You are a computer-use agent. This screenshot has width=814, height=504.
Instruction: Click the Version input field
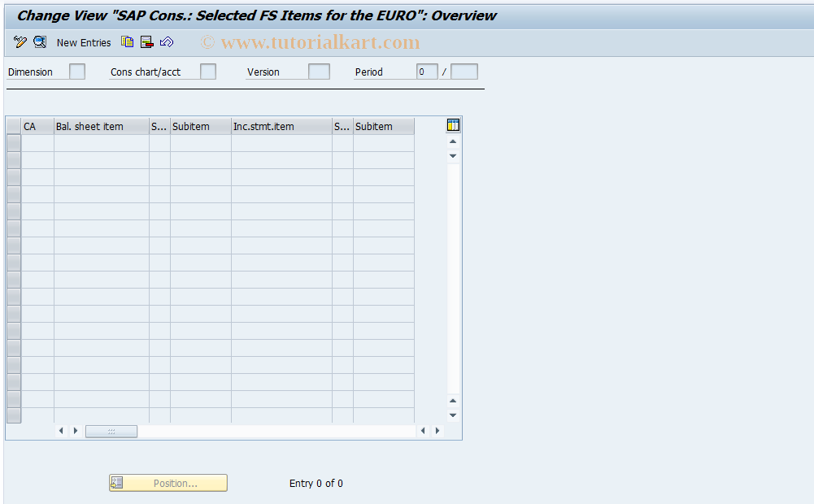point(319,72)
